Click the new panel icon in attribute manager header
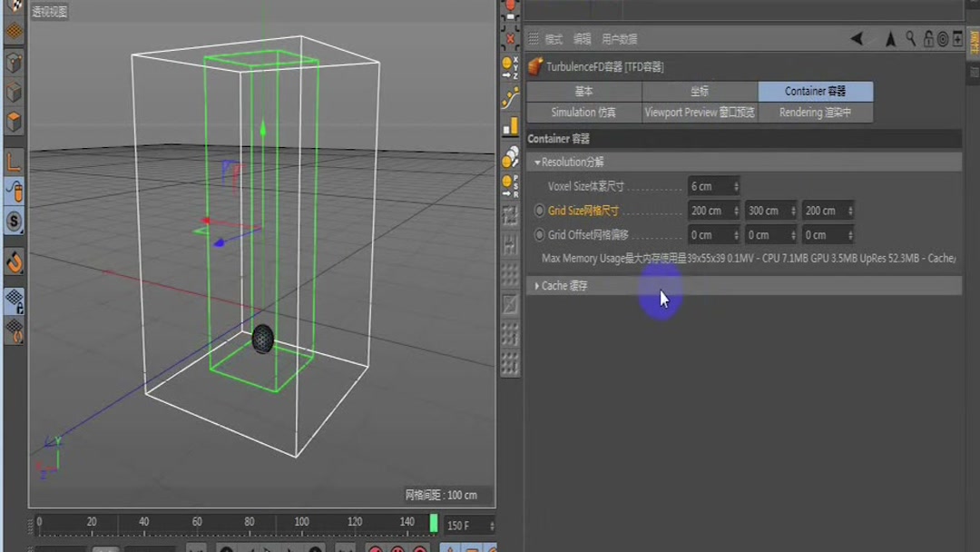Image resolution: width=980 pixels, height=552 pixels. click(x=958, y=39)
